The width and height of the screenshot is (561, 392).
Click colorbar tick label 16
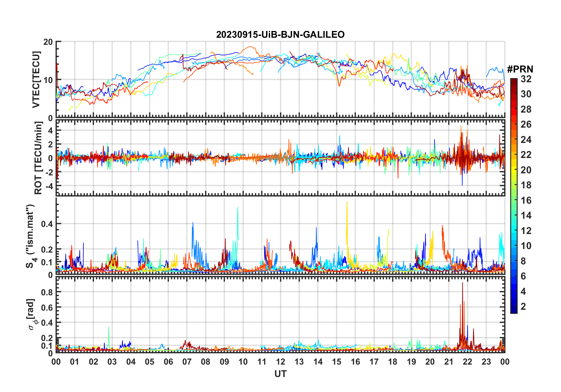point(526,200)
